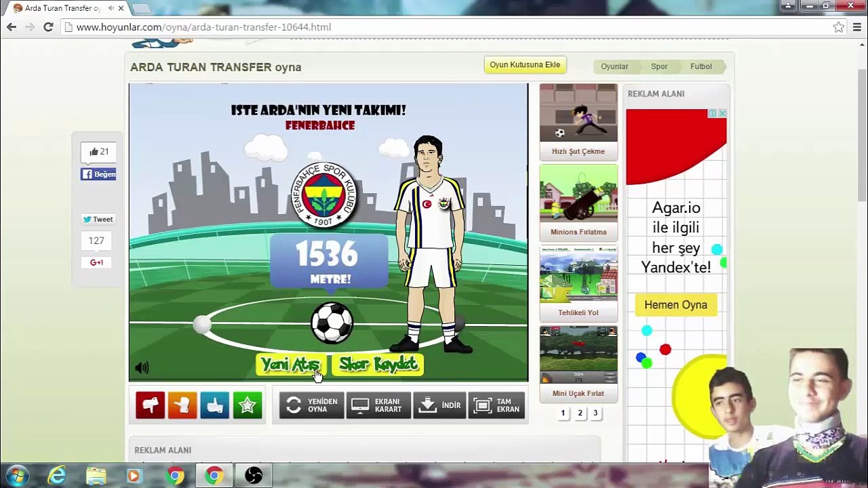Click the browser forward arrow
868x488 pixels.
click(x=30, y=27)
